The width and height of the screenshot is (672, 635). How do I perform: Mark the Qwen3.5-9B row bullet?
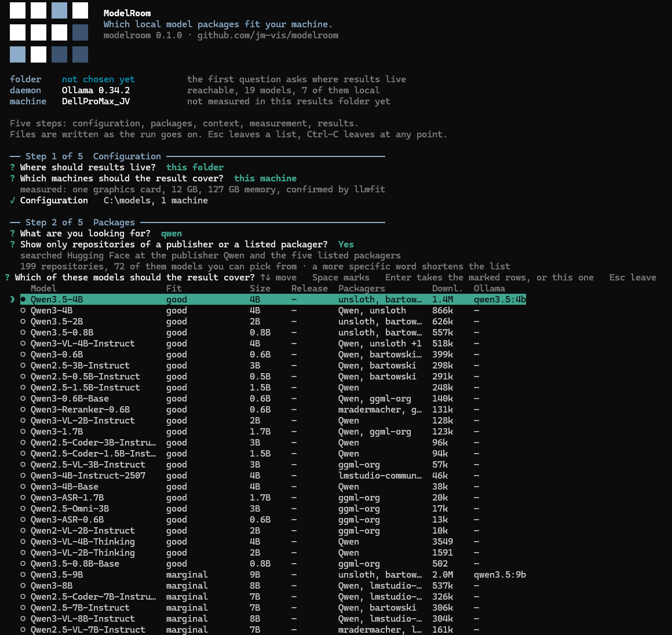point(23,575)
